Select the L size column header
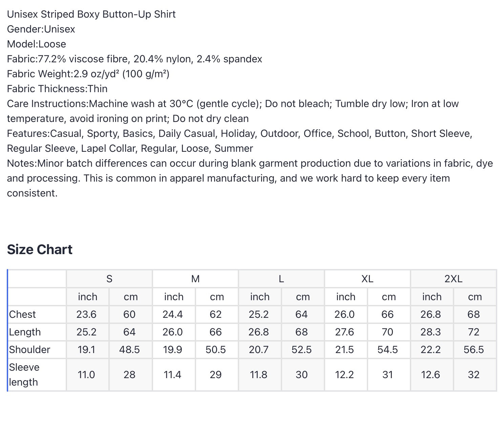The image size is (504, 432). tap(281, 279)
